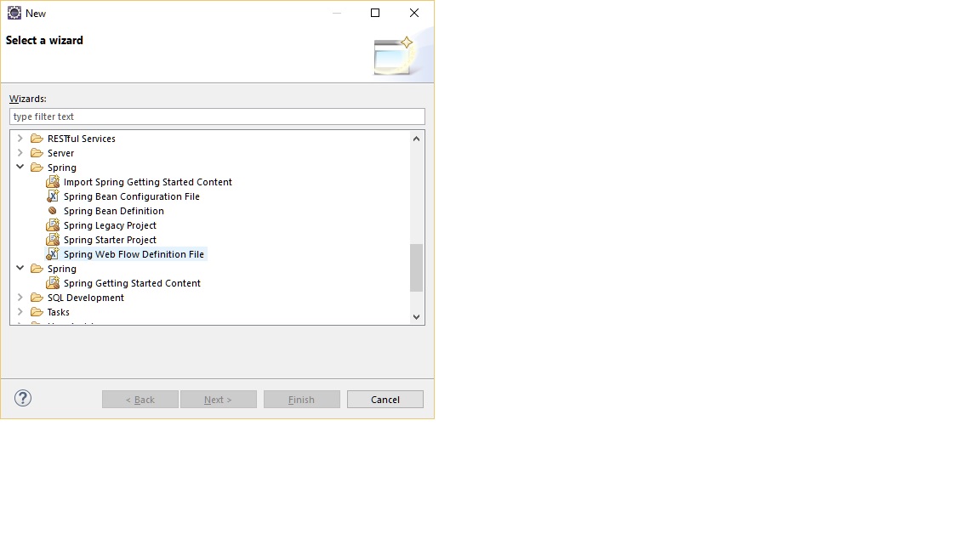
Task: Select Spring Getting Started Content entry
Action: (x=132, y=283)
